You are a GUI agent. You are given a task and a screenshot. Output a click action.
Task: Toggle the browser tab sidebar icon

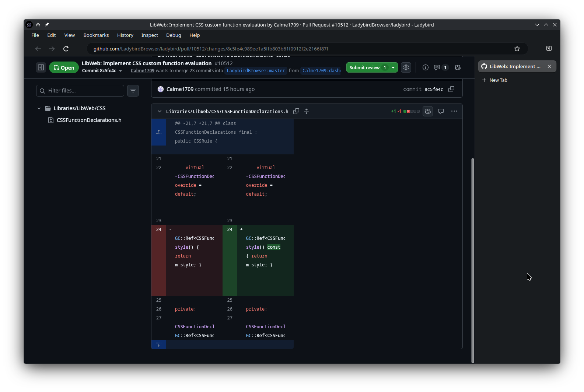549,48
